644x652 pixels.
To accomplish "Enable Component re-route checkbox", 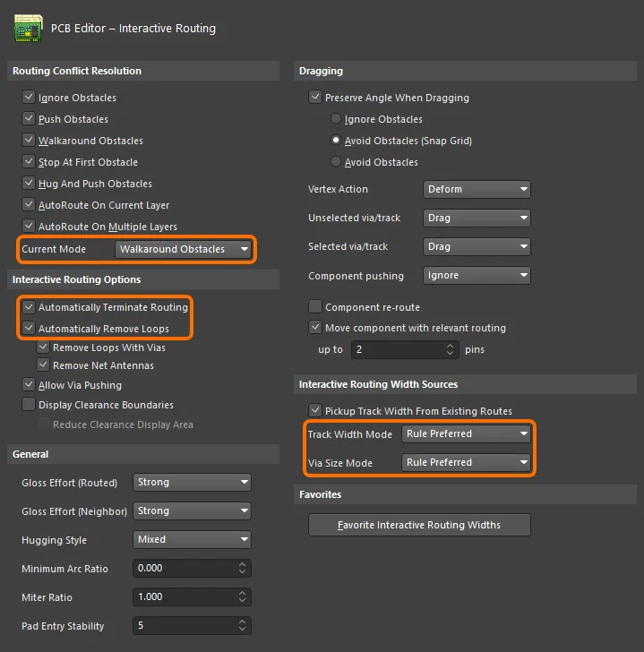I will coord(315,307).
